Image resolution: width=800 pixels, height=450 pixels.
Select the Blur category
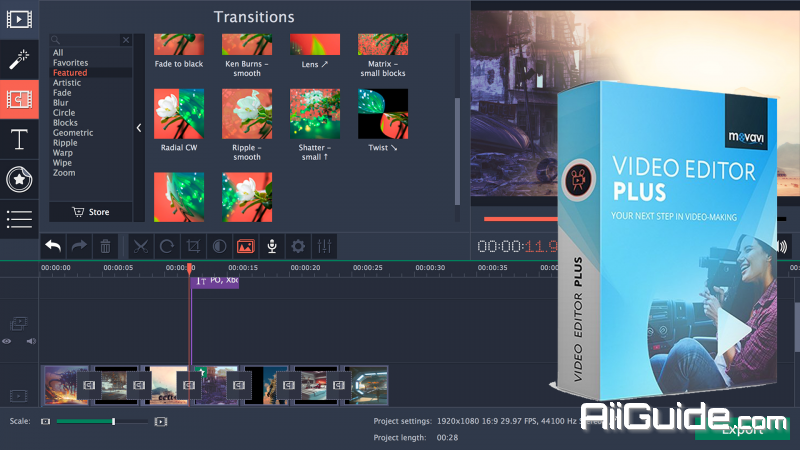tap(61, 103)
